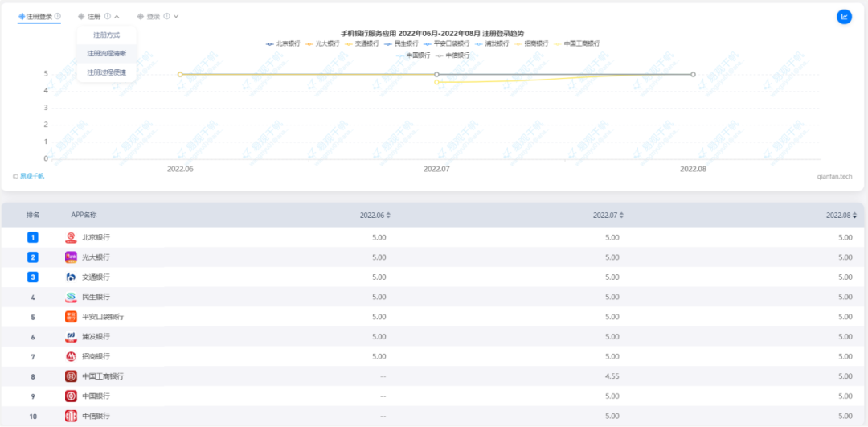Toggle 中国工商银行 legend color marker

tap(557, 43)
